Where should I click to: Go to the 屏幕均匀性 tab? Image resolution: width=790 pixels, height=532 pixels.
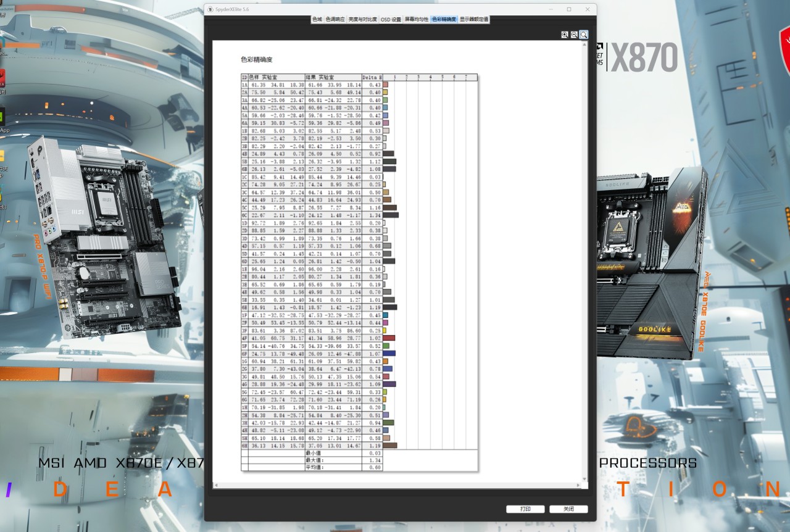(x=417, y=20)
